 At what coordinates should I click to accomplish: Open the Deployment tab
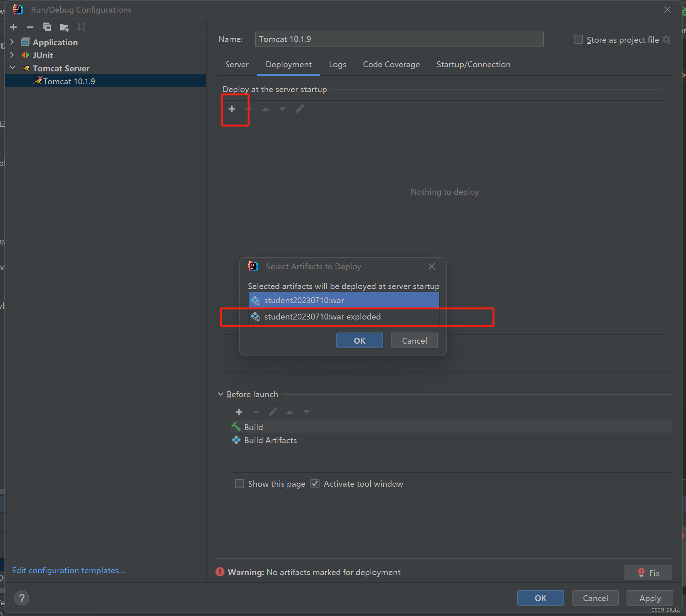click(x=289, y=65)
